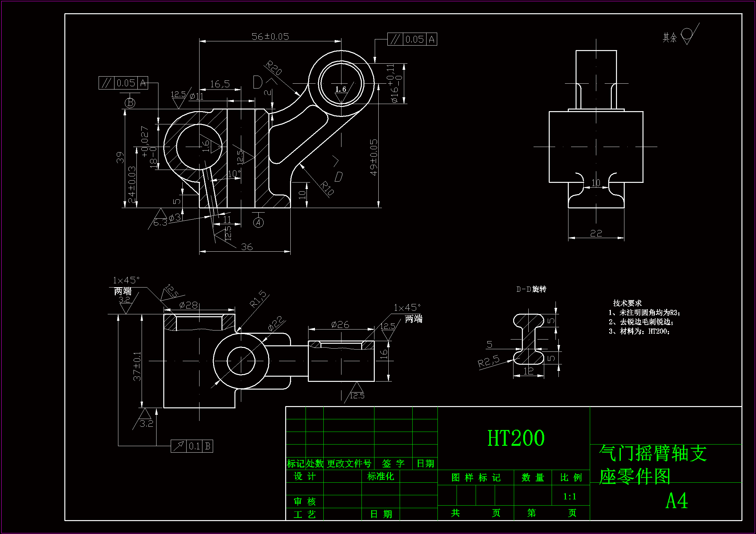Screen dimensions: 756x534
Task: Click the ø28 diameter dimension text
Action: (188, 305)
